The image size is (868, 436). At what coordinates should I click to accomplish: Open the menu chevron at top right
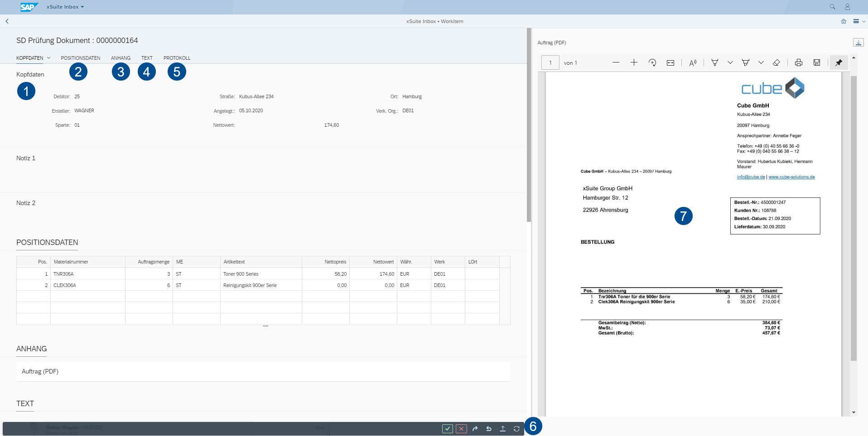(x=863, y=21)
